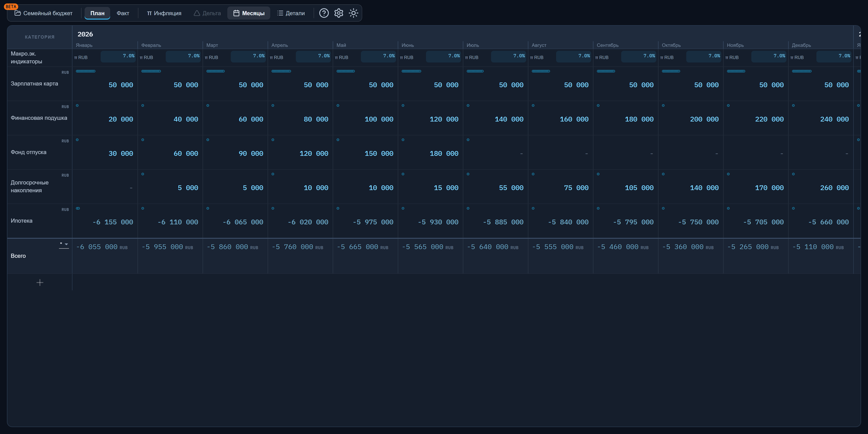
Task: Click February dot marker in Долгосрочные накопления row
Action: [142, 174]
